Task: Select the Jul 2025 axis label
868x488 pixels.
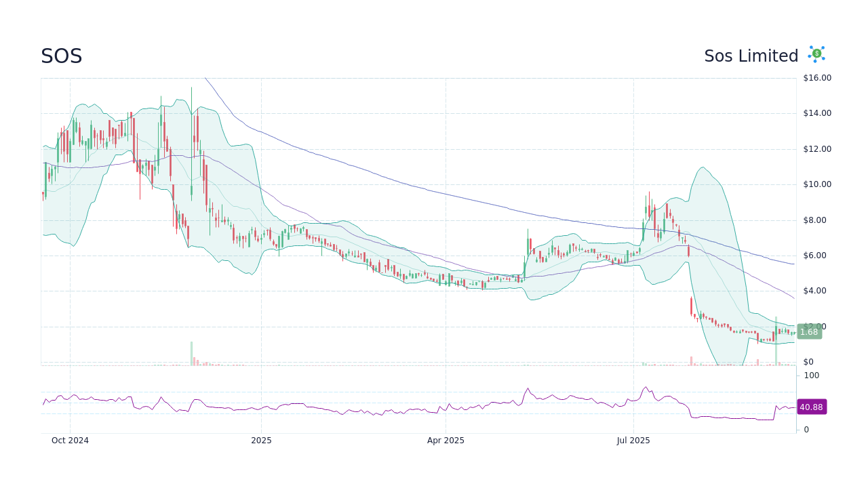Action: 633,440
